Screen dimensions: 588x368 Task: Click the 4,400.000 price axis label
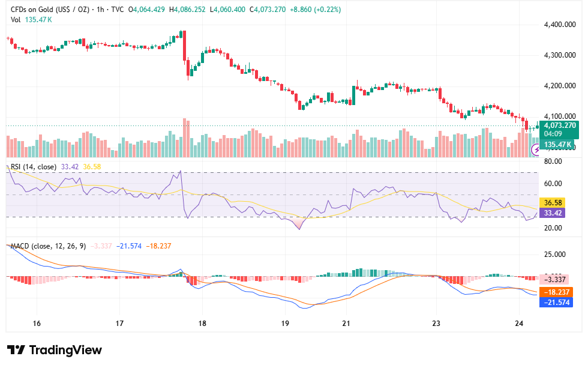pyautogui.click(x=560, y=25)
